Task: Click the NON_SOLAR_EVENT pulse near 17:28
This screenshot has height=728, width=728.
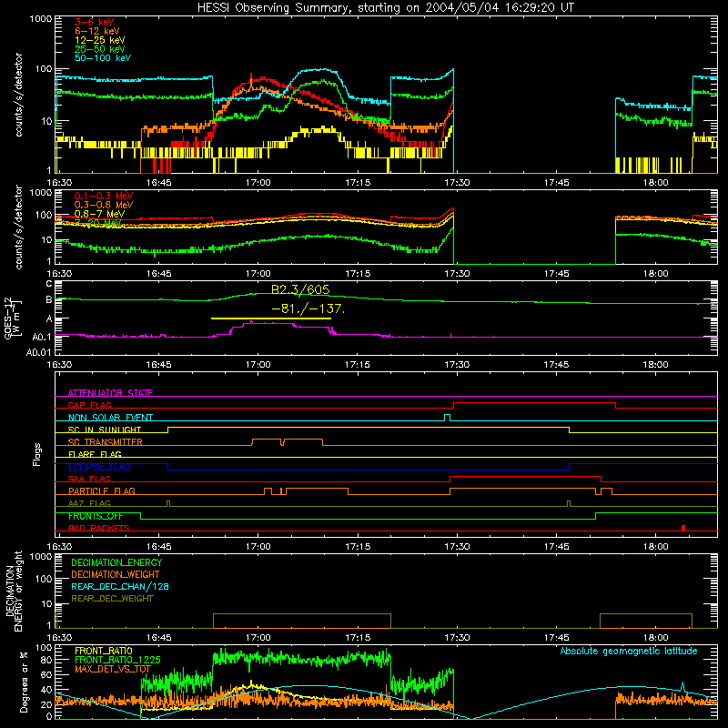Action: point(447,418)
